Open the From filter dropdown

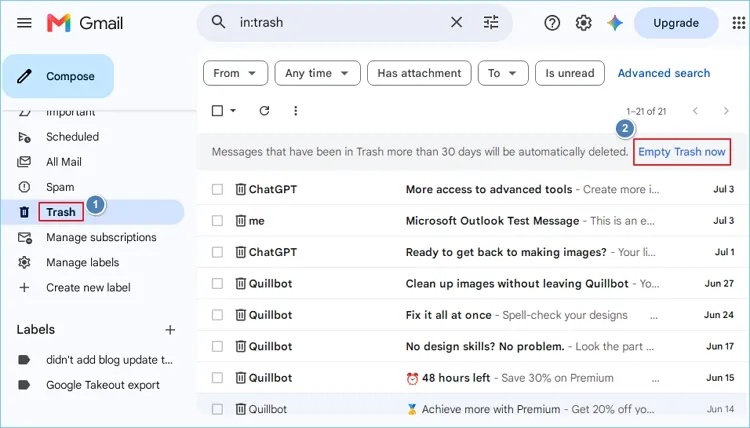click(x=235, y=73)
